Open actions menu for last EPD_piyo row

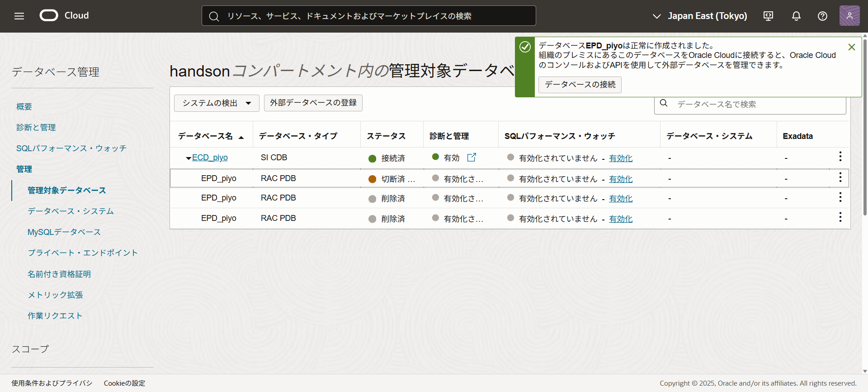click(x=840, y=217)
